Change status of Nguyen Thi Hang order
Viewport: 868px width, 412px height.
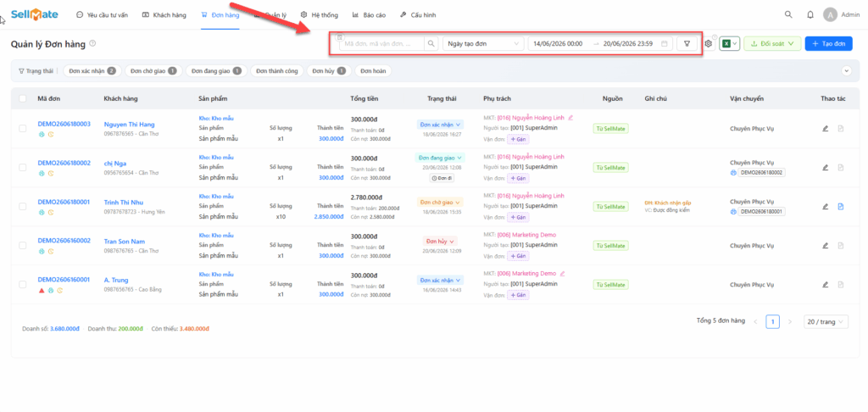click(440, 125)
